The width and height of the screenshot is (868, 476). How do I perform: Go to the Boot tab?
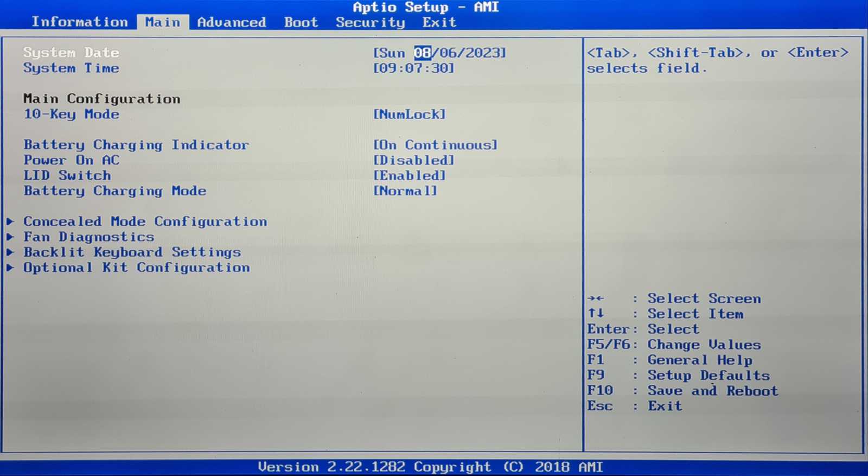[301, 22]
